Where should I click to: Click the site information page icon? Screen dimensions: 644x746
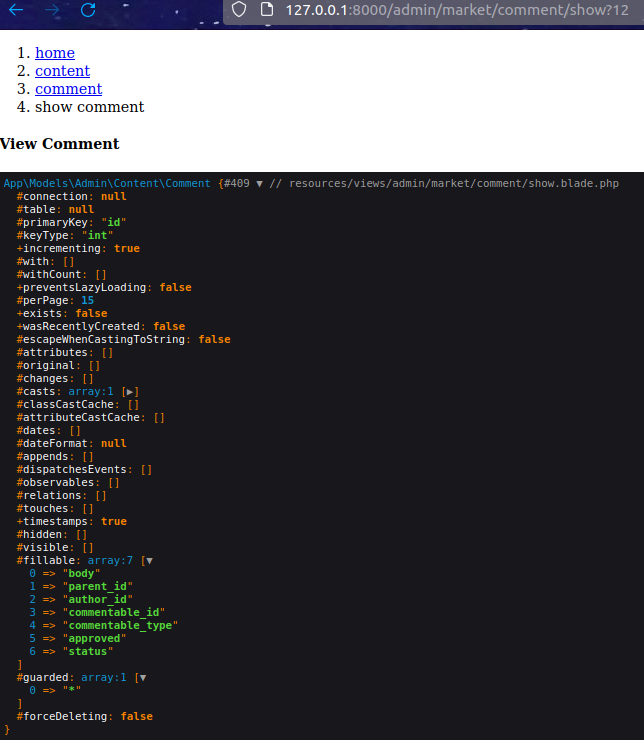(x=265, y=10)
